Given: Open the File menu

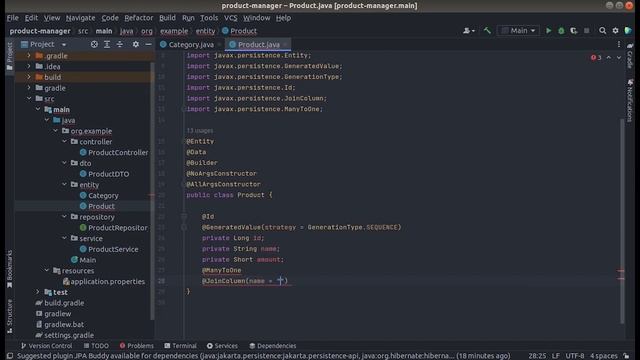Looking at the screenshot, I should click(x=12, y=18).
